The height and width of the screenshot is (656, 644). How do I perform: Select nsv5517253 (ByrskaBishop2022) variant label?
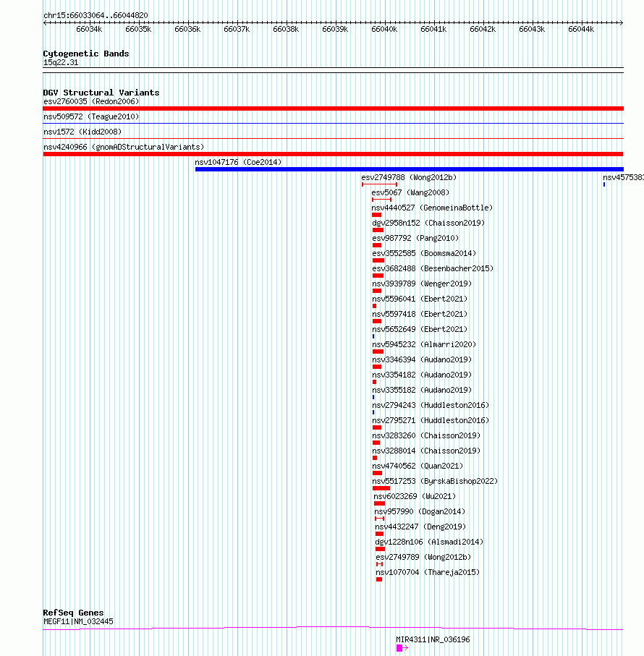435,482
